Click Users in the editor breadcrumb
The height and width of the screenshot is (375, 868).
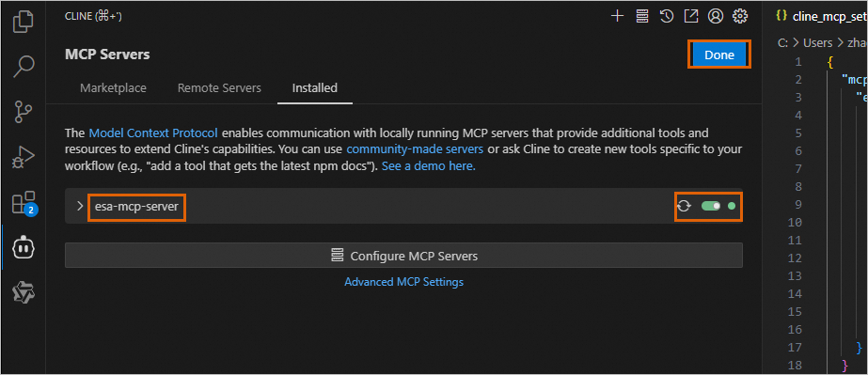[x=817, y=42]
